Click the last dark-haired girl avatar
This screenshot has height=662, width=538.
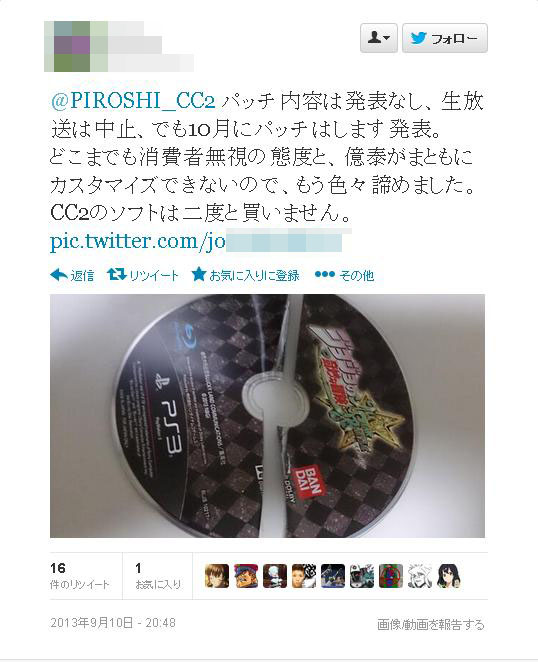448,576
